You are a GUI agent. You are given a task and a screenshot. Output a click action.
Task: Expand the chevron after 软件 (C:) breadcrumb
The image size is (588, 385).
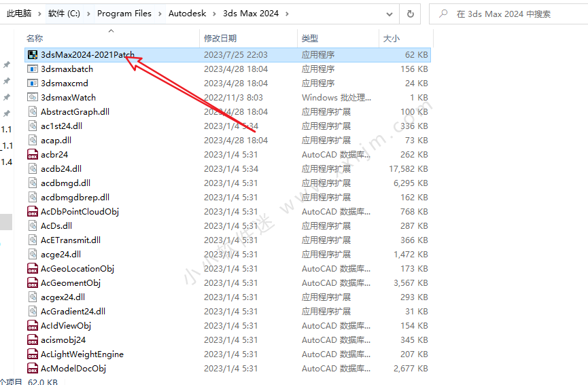(88, 14)
